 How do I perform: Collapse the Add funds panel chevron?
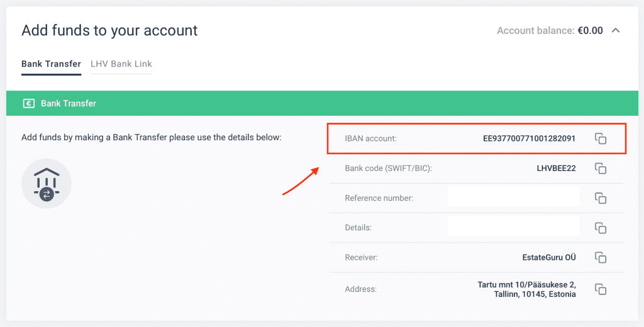click(x=616, y=30)
